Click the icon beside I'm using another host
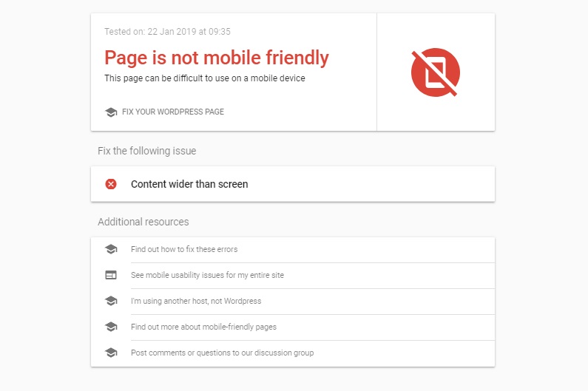Viewport: 588px width, 391px height. point(111,301)
